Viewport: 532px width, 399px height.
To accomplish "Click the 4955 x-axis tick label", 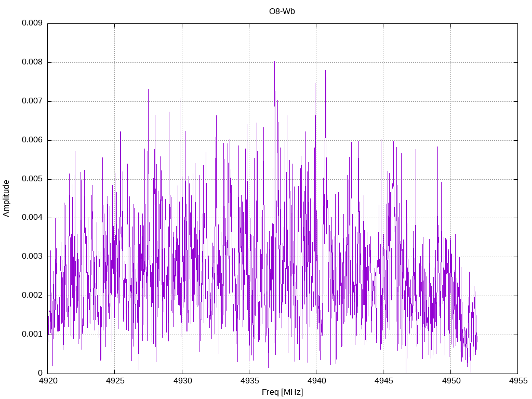I will (518, 381).
